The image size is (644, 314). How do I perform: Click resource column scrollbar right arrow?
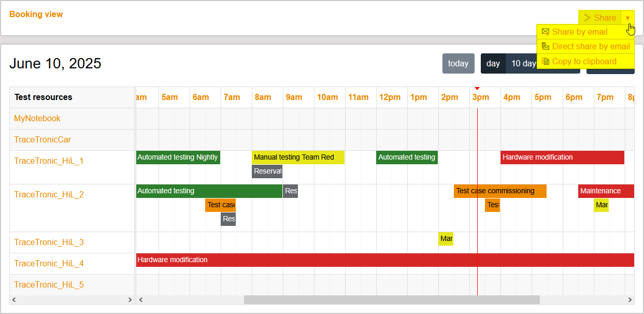click(130, 300)
